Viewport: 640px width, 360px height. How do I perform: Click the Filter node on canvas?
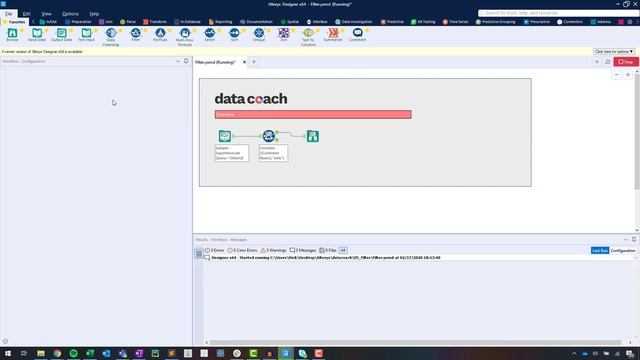[x=269, y=136]
